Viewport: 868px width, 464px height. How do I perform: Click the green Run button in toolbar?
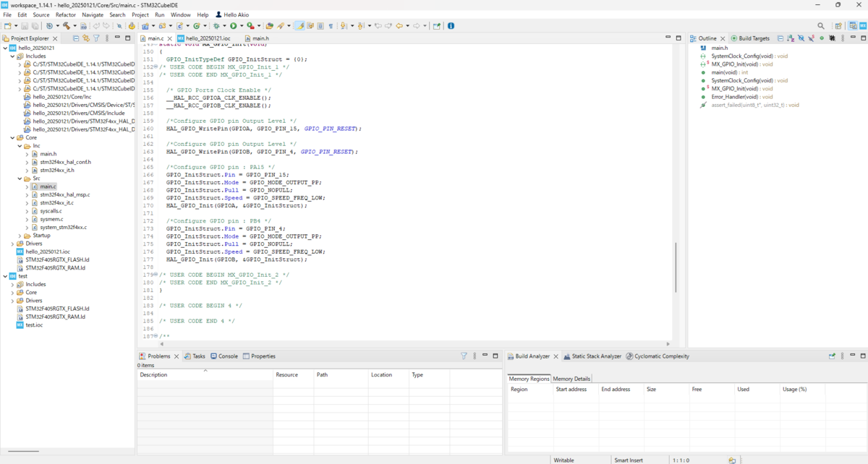[x=233, y=26]
